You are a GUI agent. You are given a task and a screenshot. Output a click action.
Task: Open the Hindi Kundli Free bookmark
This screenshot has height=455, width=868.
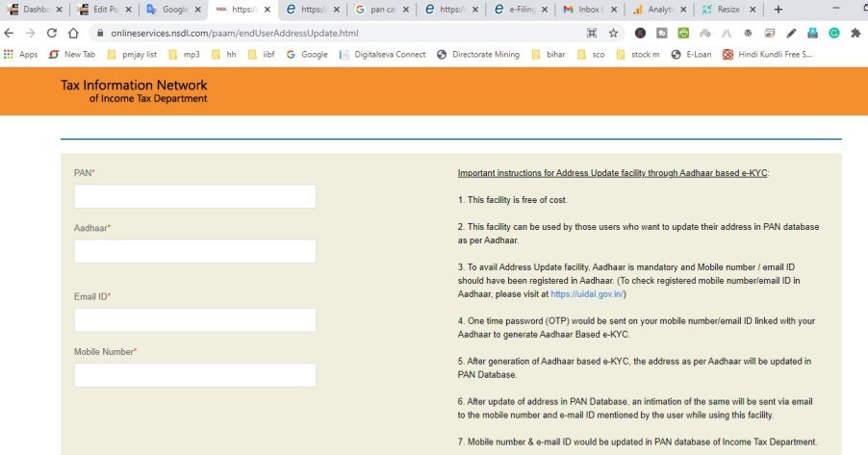click(x=767, y=54)
